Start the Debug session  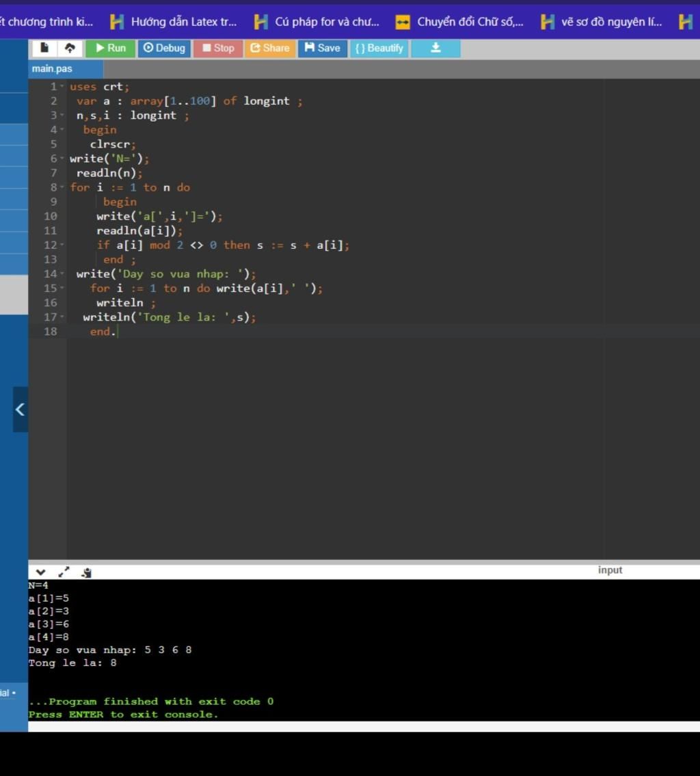tap(164, 48)
